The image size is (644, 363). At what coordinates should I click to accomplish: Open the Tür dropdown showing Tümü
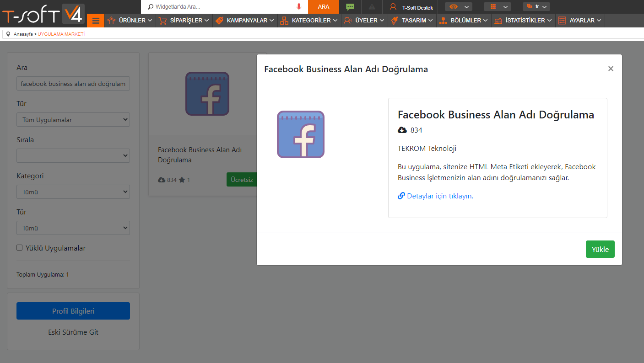(73, 228)
